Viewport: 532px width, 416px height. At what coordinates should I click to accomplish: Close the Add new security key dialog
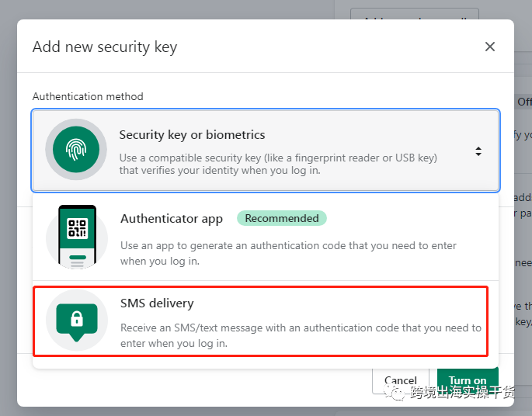(x=489, y=47)
